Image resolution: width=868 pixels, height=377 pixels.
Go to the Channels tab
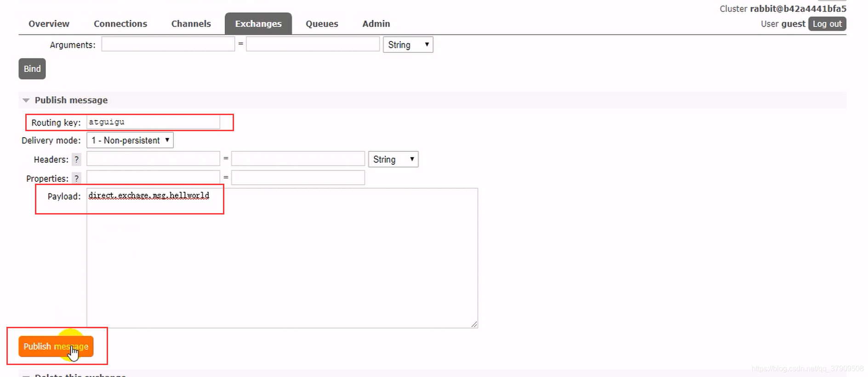click(191, 23)
